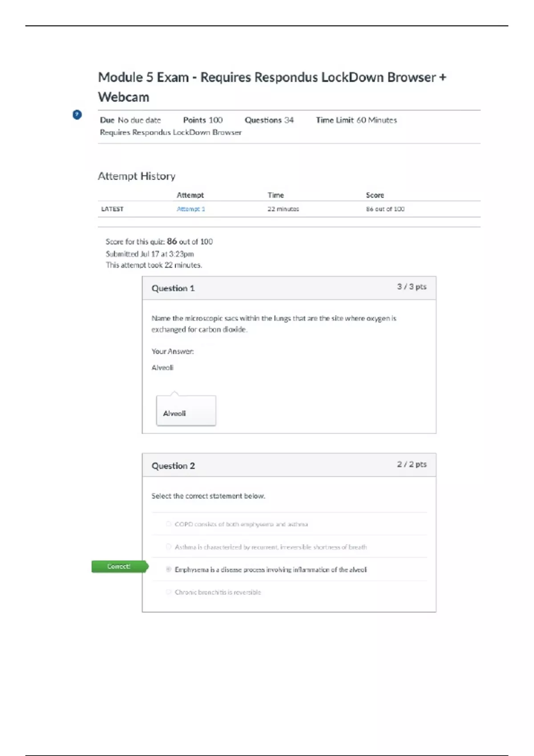The height and width of the screenshot is (756, 534).
Task: Click the Question 2 header
Action: (173, 466)
